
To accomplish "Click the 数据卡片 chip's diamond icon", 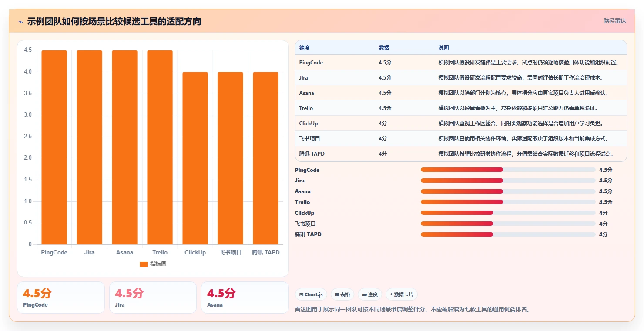I will click(x=391, y=294).
